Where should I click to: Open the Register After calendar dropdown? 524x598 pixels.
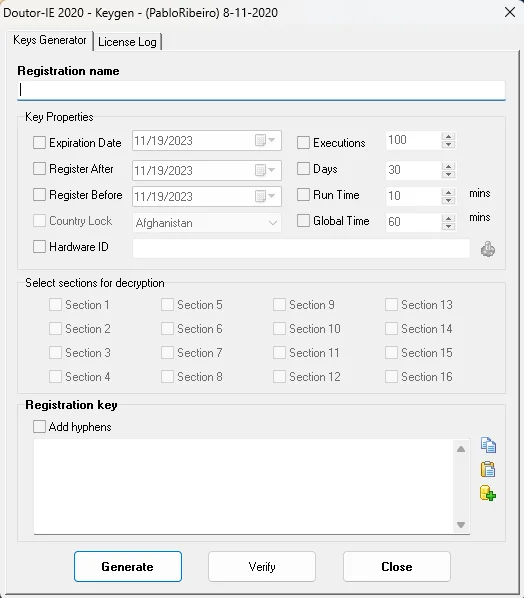coord(265,170)
